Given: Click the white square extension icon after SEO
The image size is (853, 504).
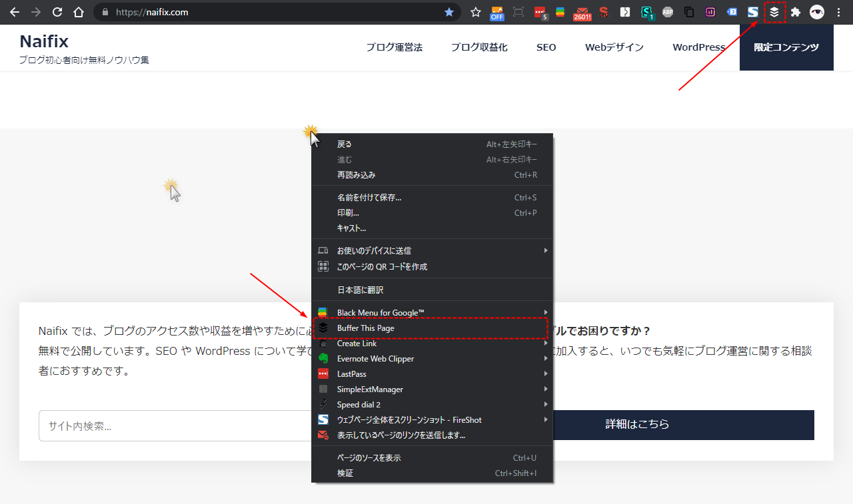Looking at the screenshot, I should coord(625,12).
